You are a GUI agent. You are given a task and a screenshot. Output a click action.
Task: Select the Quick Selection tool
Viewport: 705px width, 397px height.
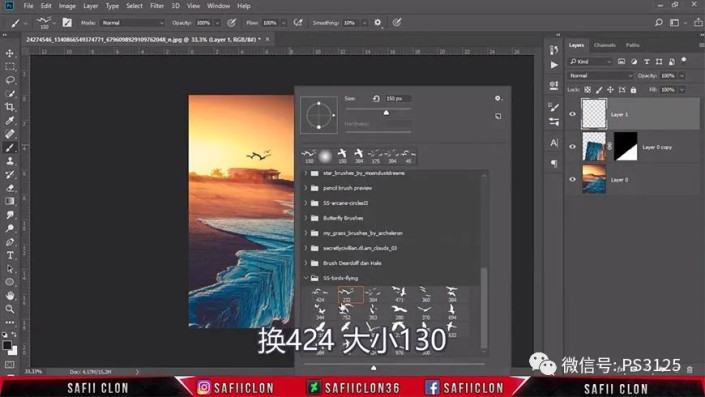[9, 94]
